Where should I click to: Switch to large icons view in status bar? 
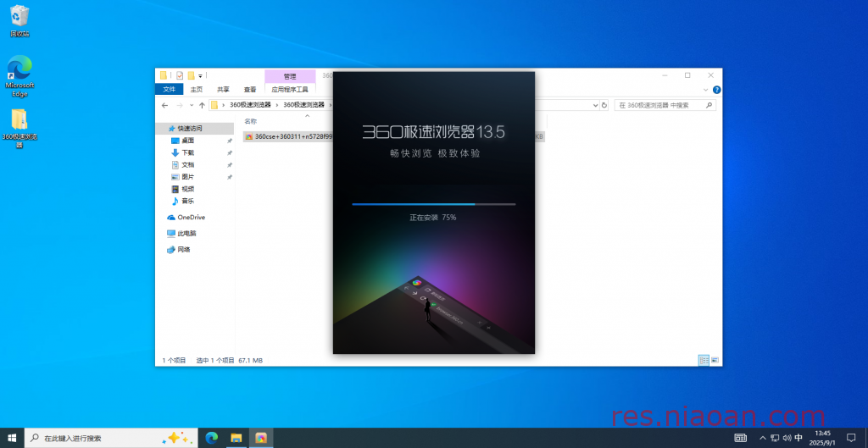(715, 360)
